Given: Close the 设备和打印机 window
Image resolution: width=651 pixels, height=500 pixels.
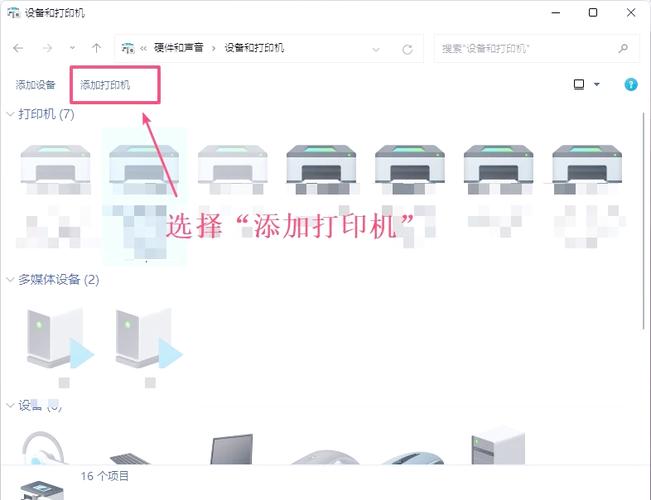Looking at the screenshot, I should pyautogui.click(x=631, y=13).
